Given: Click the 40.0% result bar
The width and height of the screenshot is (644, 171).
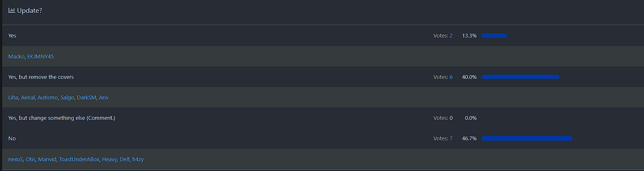Looking at the screenshot, I should [x=520, y=77].
